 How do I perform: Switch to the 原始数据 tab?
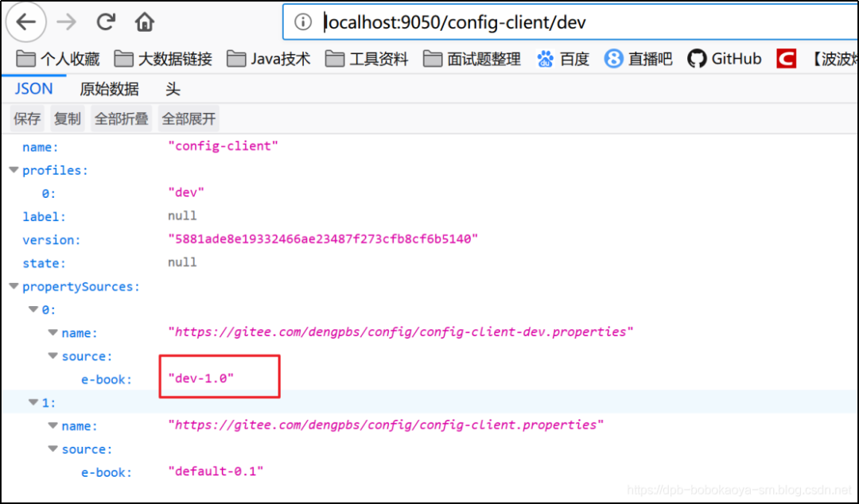(x=110, y=89)
